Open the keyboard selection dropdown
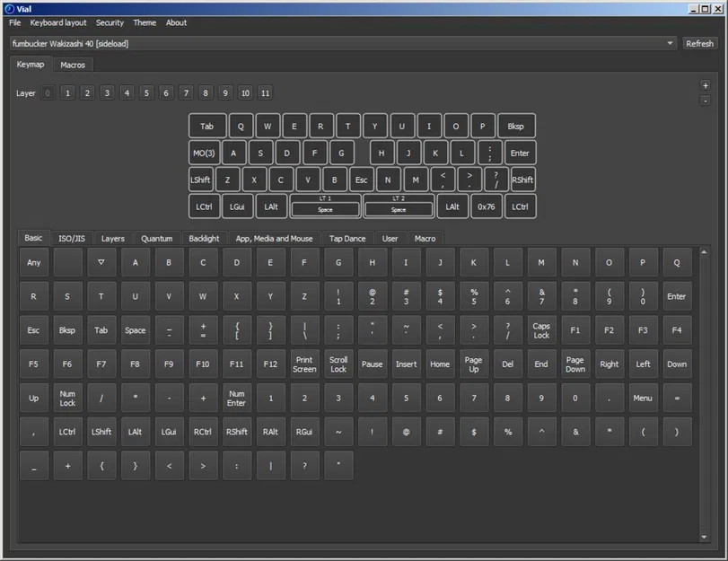Screen dimensions: 728x561 pyautogui.click(x=671, y=43)
